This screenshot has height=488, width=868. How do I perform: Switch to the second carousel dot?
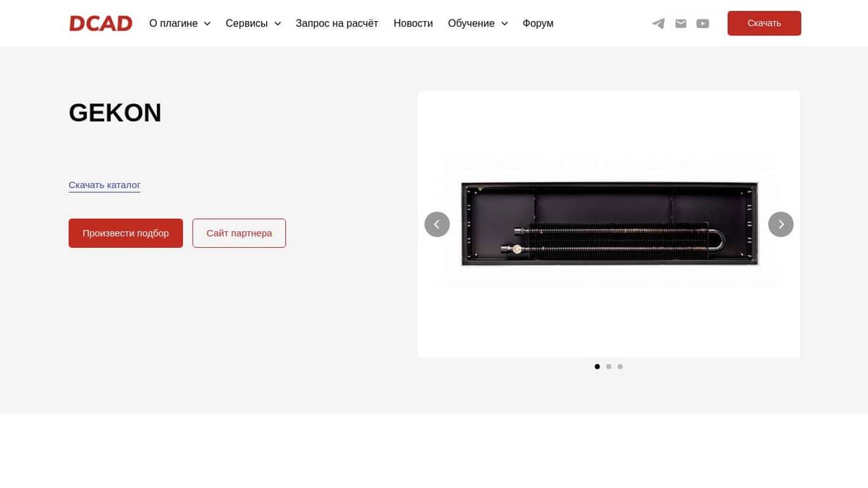pyautogui.click(x=608, y=367)
